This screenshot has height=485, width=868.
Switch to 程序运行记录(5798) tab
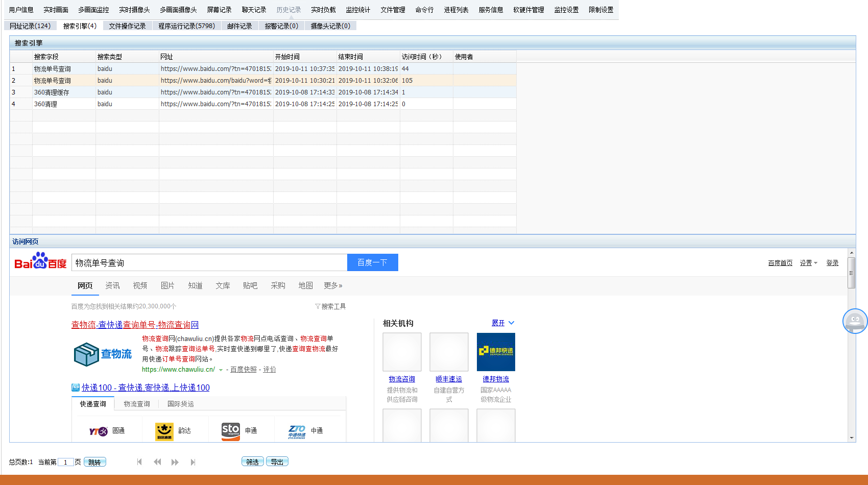[x=186, y=26]
